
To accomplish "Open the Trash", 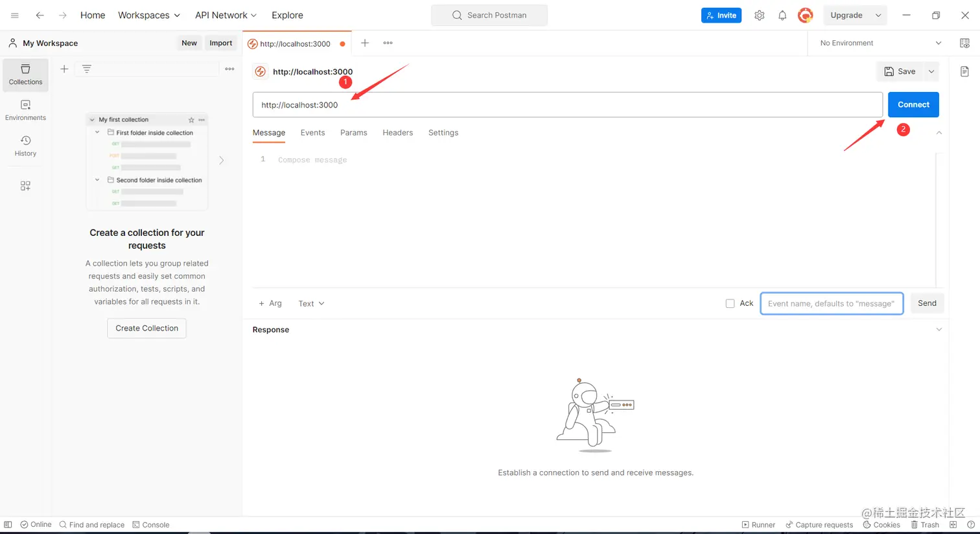I will (x=924, y=524).
